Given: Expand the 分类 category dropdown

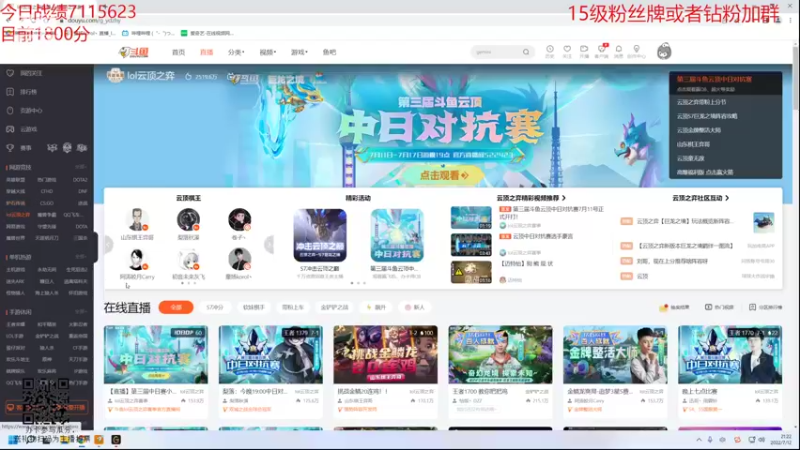Looking at the screenshot, I should [x=236, y=52].
